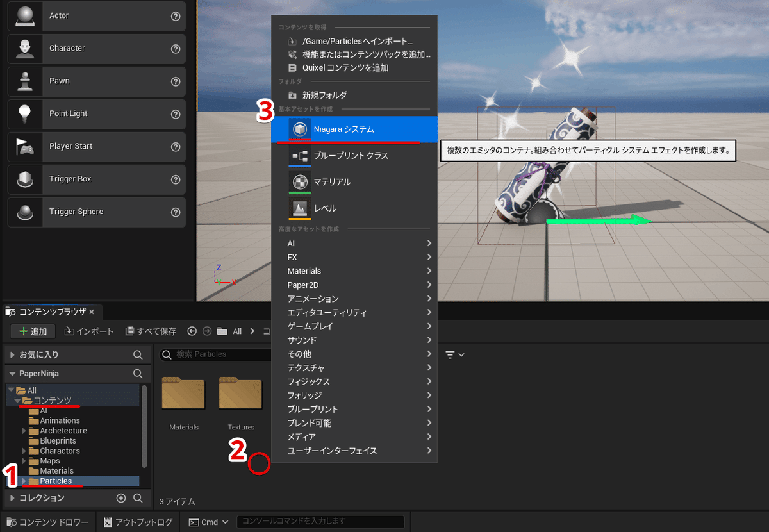Open the その他 submenu

click(354, 354)
